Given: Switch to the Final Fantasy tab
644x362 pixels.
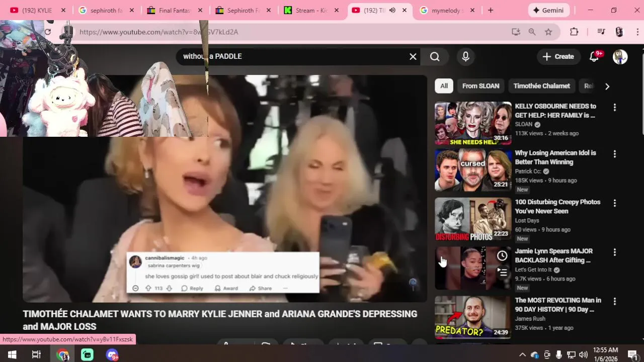Looking at the screenshot, I should (174, 10).
